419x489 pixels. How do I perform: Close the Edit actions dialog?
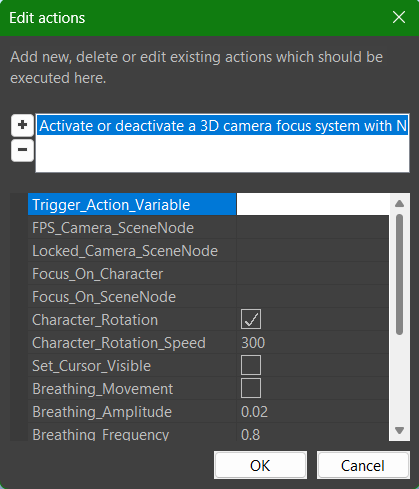click(x=399, y=17)
